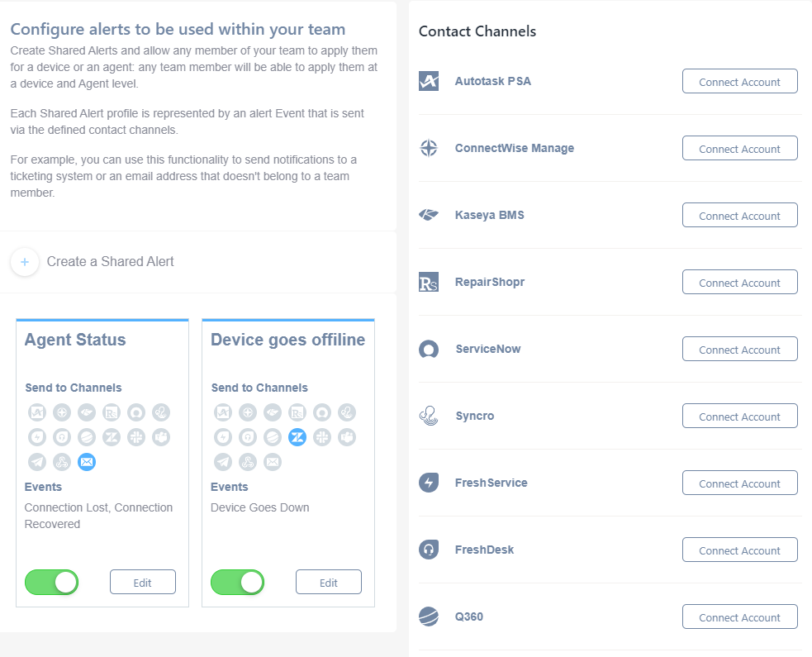Viewport: 812px width, 657px height.
Task: Connect Account for Kaseya BMS
Action: [739, 215]
